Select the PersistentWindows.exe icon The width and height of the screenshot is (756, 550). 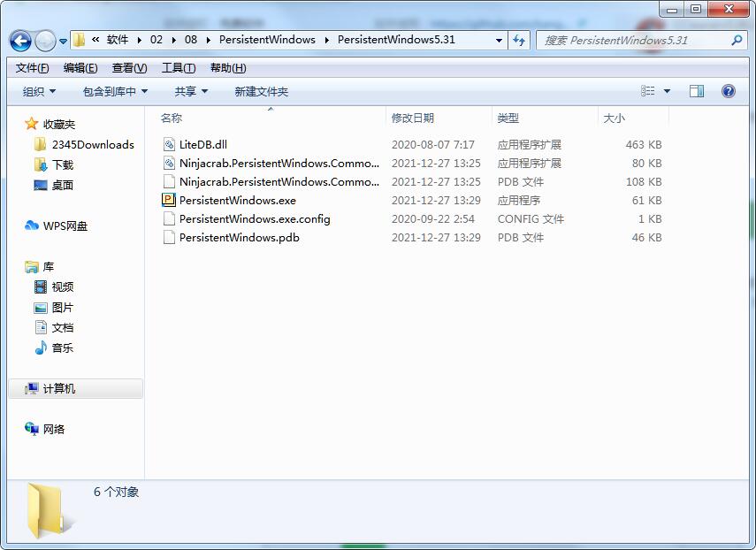[x=169, y=200]
